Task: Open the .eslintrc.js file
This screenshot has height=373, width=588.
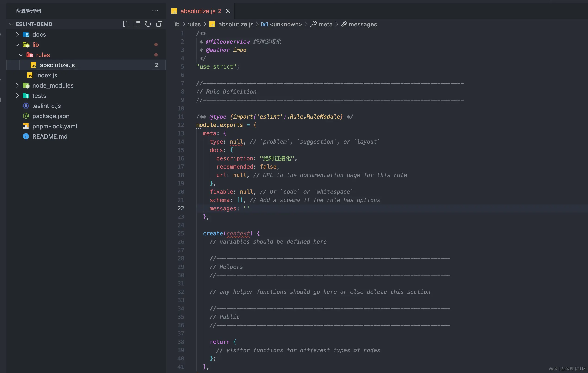Action: (x=86, y=106)
